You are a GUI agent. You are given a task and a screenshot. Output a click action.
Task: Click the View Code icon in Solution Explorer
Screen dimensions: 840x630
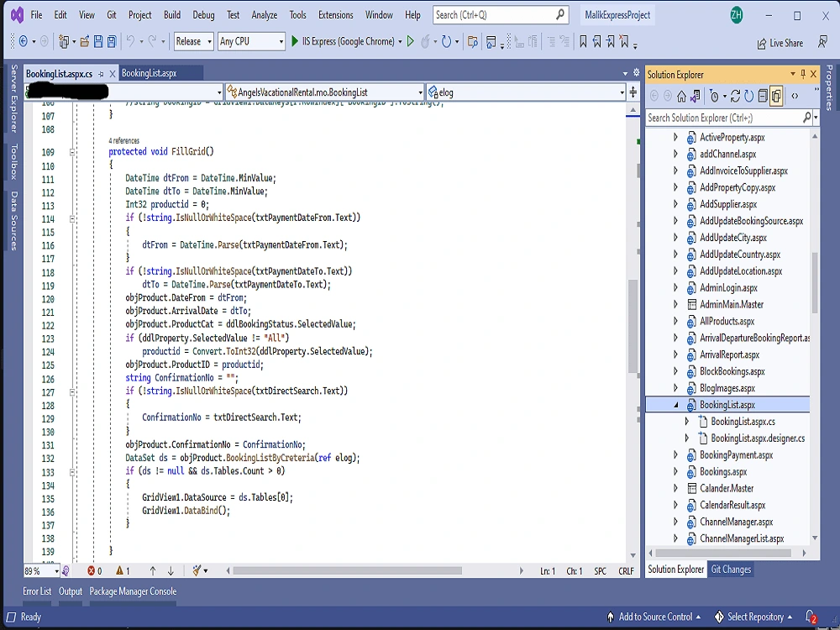795,97
